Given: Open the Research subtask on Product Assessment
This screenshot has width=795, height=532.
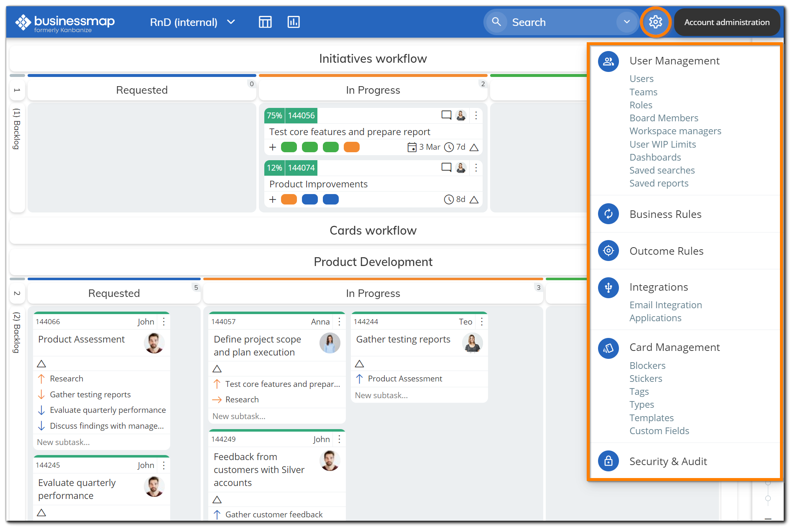Looking at the screenshot, I should coord(66,379).
